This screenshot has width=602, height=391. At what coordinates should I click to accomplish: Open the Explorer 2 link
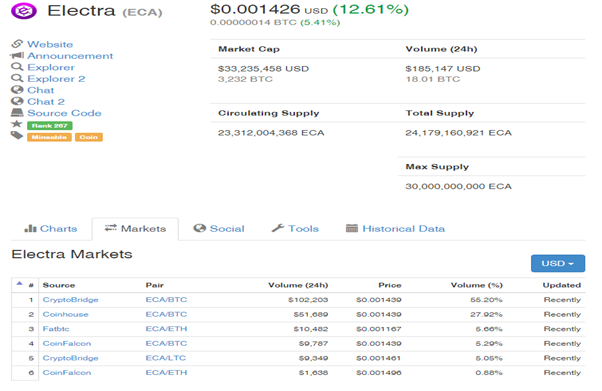point(56,79)
